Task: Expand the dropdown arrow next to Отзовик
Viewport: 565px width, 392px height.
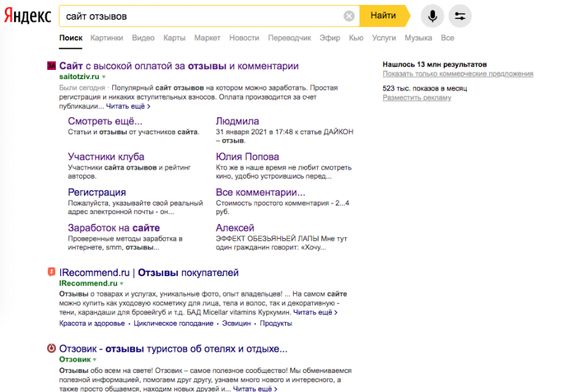Action: (x=95, y=360)
